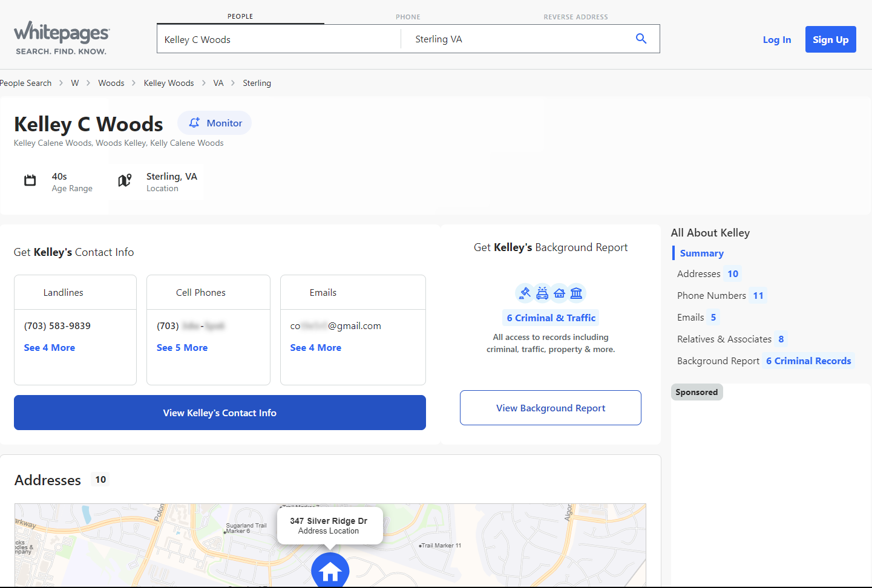The height and width of the screenshot is (588, 872).
Task: Click the 6 Criminal & Traffic link
Action: pyautogui.click(x=551, y=318)
